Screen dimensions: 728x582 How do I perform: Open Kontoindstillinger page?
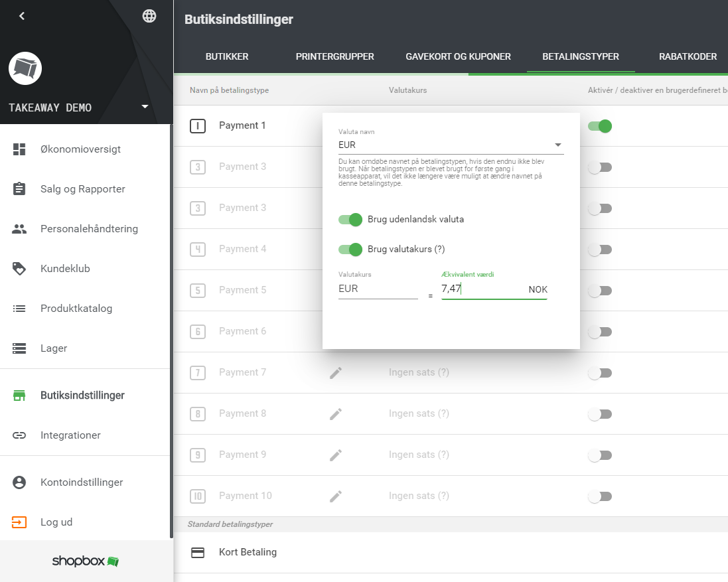[82, 482]
